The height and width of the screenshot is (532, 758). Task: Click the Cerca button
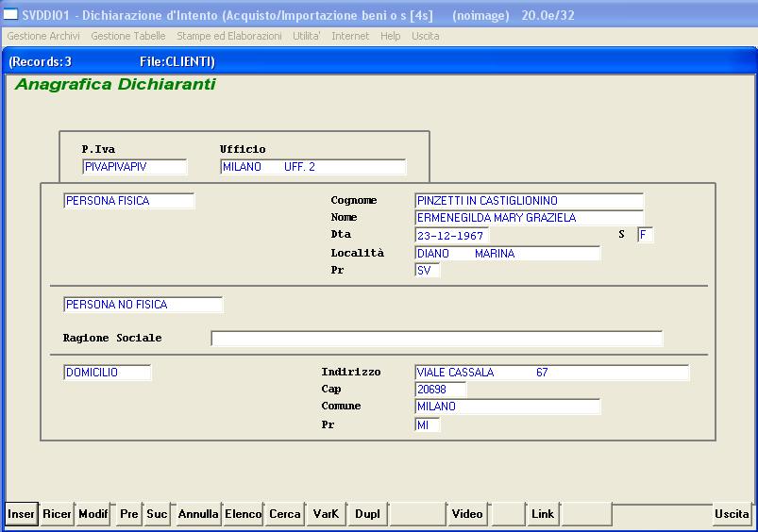click(285, 514)
